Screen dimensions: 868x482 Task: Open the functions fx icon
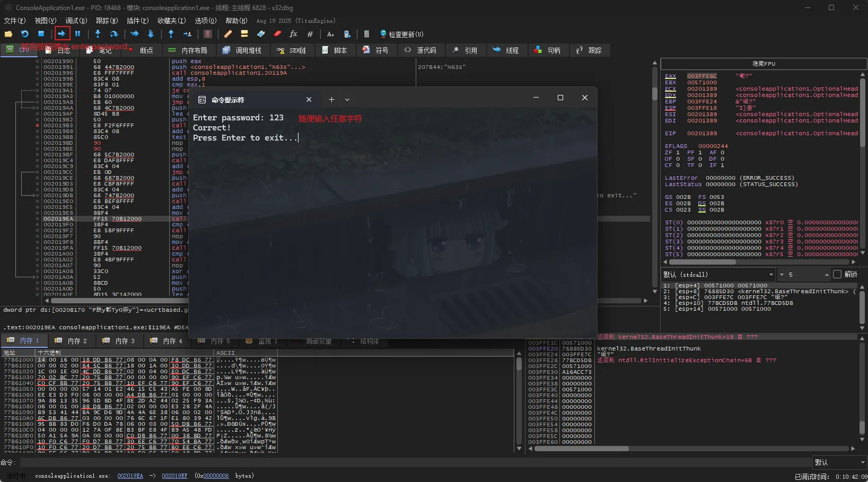tap(293, 34)
